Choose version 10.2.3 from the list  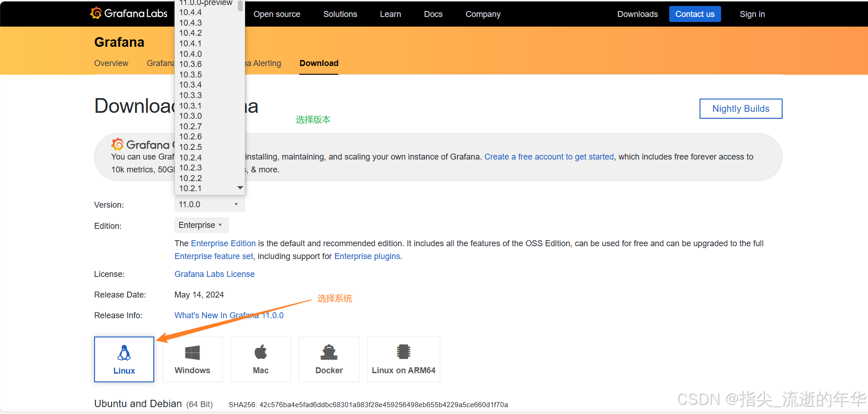tap(190, 168)
